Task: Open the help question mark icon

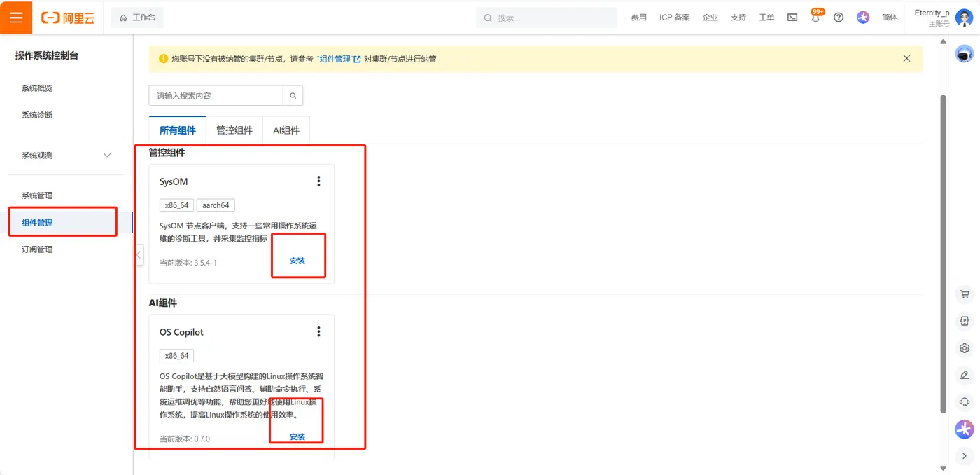Action: (x=839, y=18)
